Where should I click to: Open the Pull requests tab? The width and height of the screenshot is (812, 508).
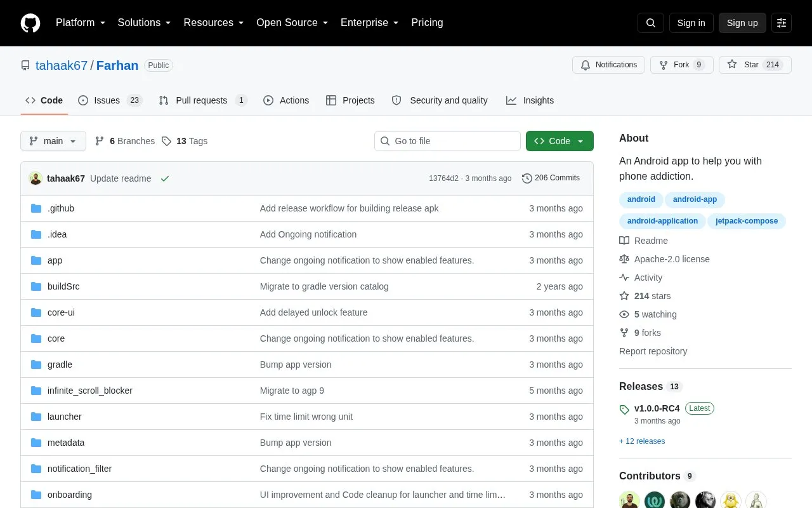pos(203,100)
